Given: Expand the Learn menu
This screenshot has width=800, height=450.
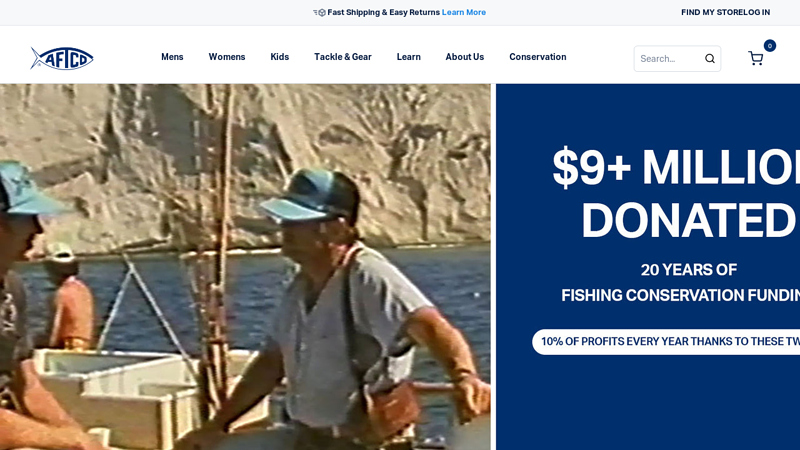Looking at the screenshot, I should [x=409, y=57].
